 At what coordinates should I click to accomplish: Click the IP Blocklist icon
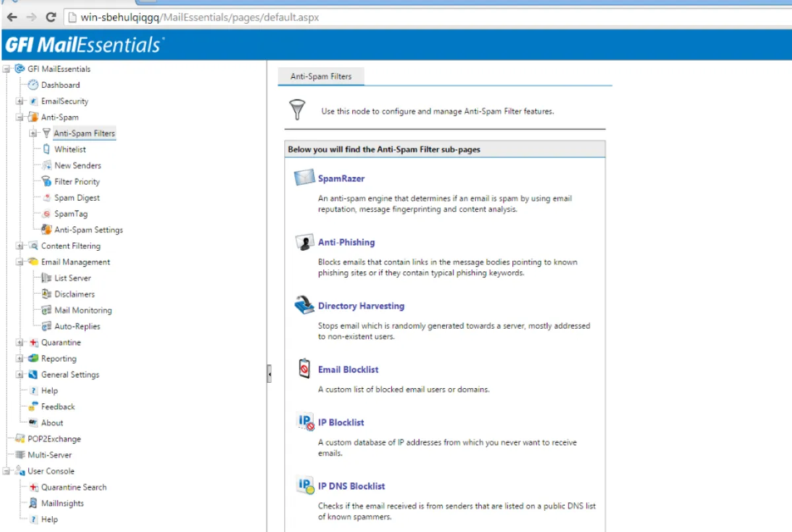(x=306, y=422)
